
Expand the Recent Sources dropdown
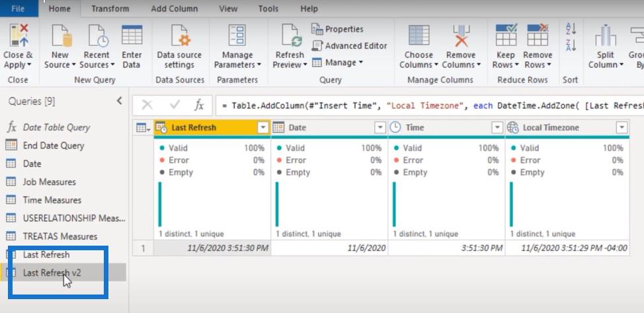112,65
